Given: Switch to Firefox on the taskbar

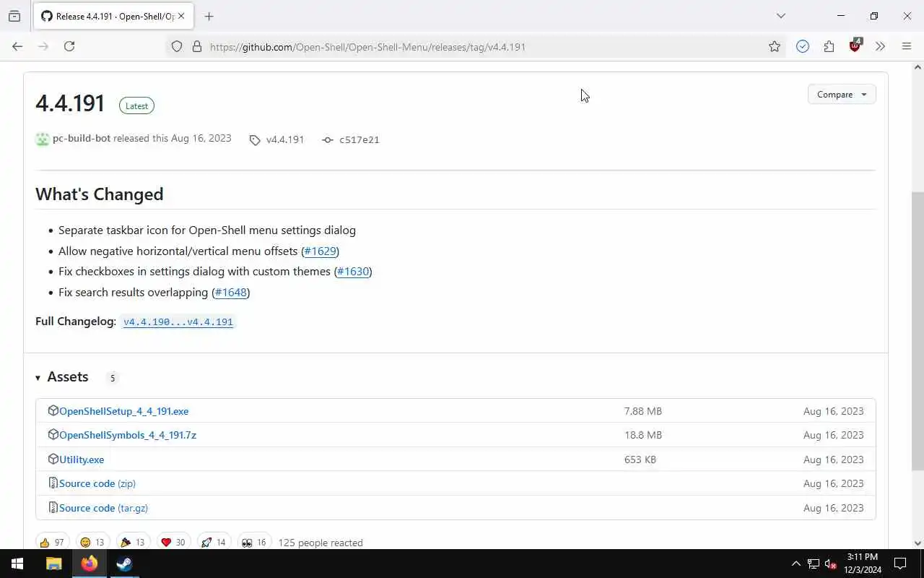Looking at the screenshot, I should click(90, 564).
